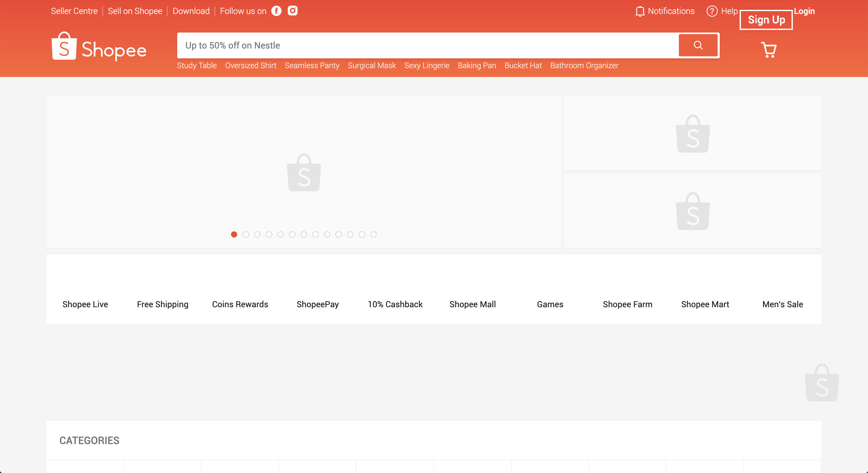Search the suggested term Surgical Mask
Image resolution: width=868 pixels, height=473 pixels.
[x=372, y=66]
